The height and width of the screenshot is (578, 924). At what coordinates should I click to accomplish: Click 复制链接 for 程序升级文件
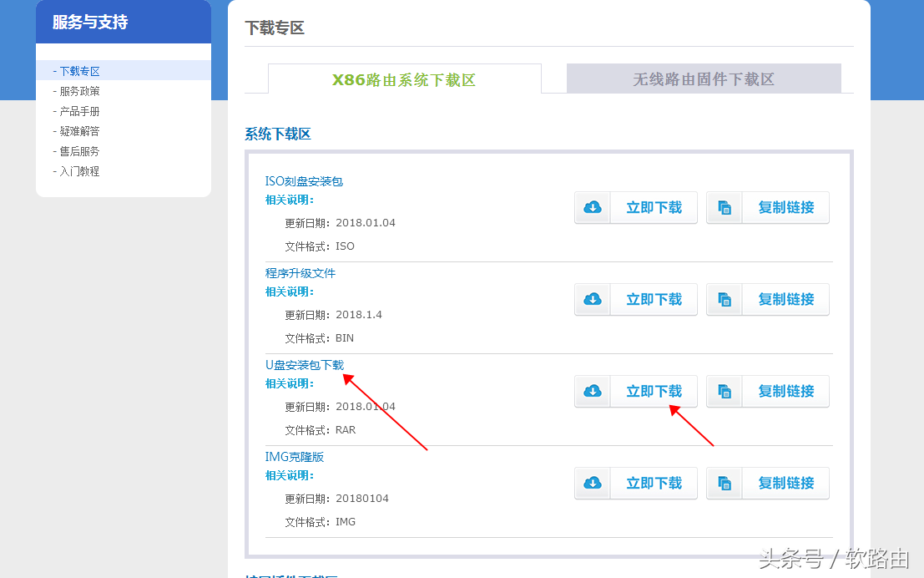(x=785, y=300)
